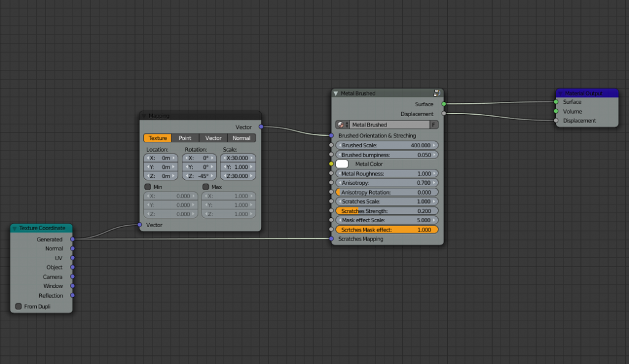Collapse the Texture Coordinate node
629x364 pixels.
pyautogui.click(x=15, y=228)
